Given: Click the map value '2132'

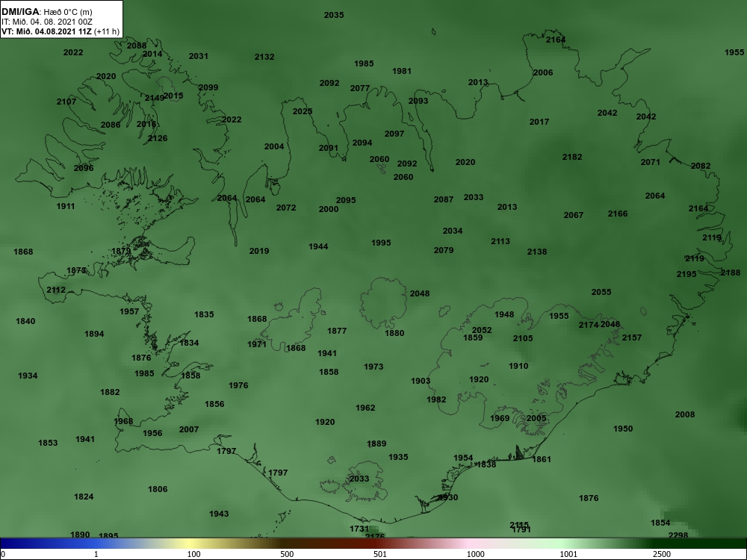Looking at the screenshot, I should tap(264, 57).
